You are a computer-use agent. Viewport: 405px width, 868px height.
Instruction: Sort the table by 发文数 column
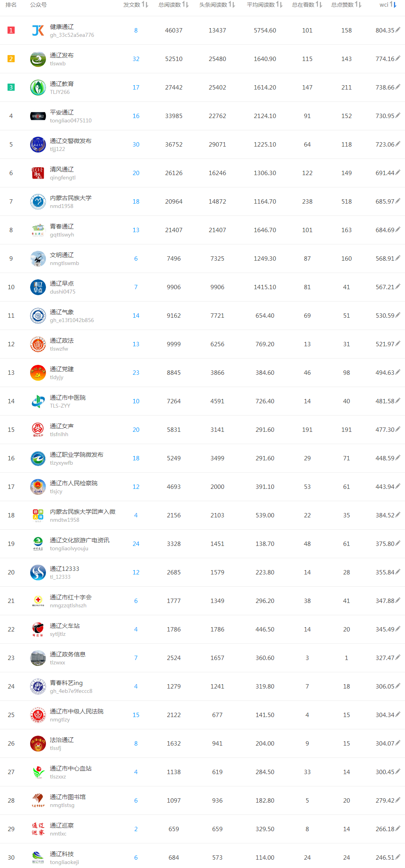pos(145,5)
